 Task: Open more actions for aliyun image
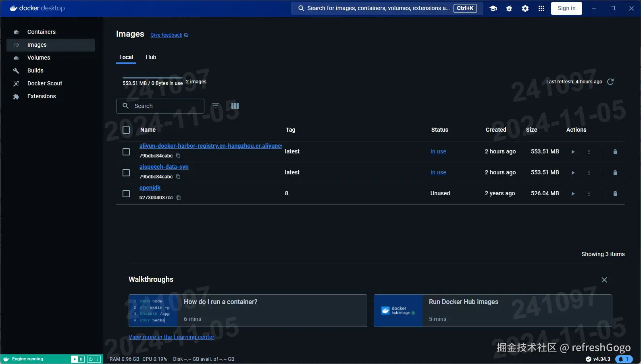(589, 152)
